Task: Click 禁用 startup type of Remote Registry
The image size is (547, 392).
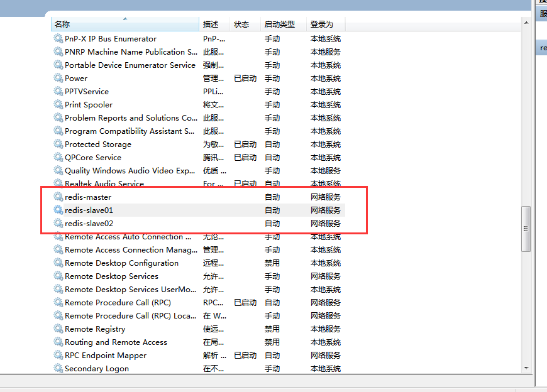Action: (272, 329)
